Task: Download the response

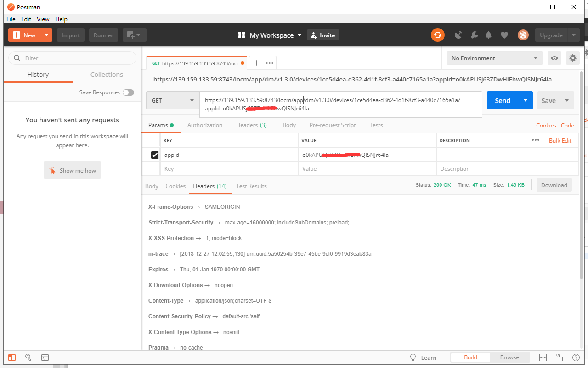Action: pyautogui.click(x=554, y=185)
